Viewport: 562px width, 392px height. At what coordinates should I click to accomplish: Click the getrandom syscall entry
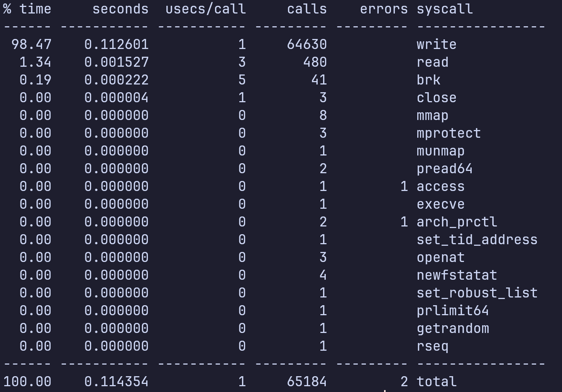tap(453, 328)
